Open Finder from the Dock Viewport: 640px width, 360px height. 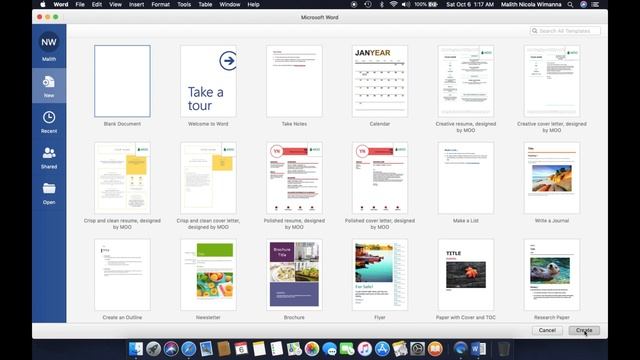[x=136, y=349]
